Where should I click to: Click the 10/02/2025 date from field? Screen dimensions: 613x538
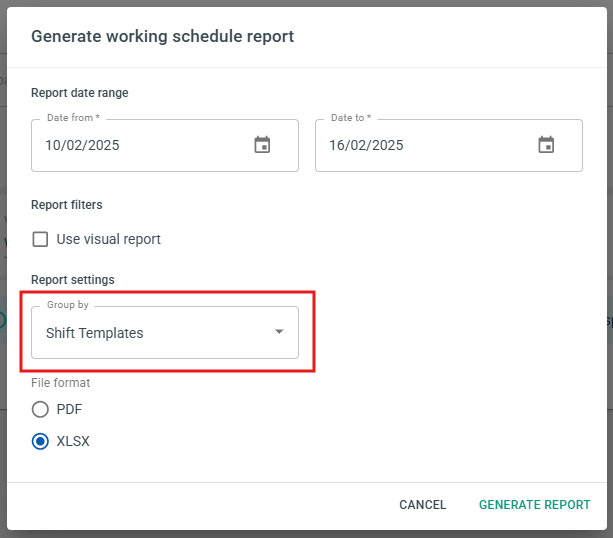(165, 145)
